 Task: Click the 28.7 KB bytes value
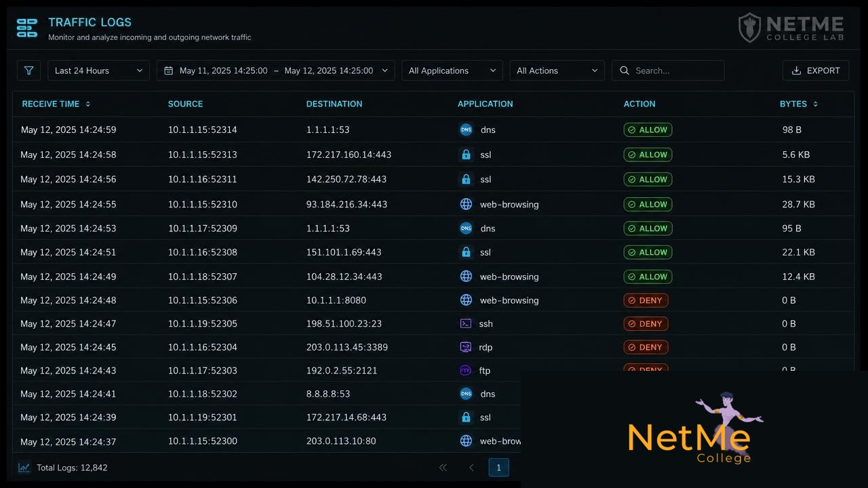point(799,204)
